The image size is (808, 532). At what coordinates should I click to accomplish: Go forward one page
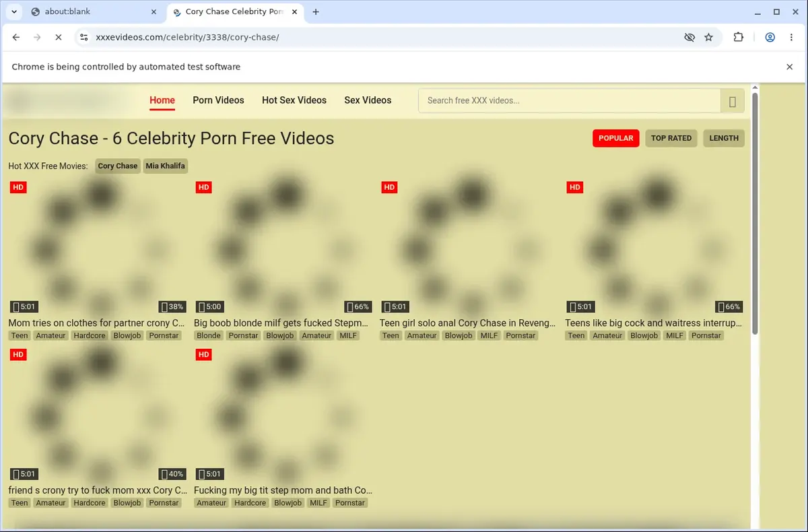[x=37, y=38]
